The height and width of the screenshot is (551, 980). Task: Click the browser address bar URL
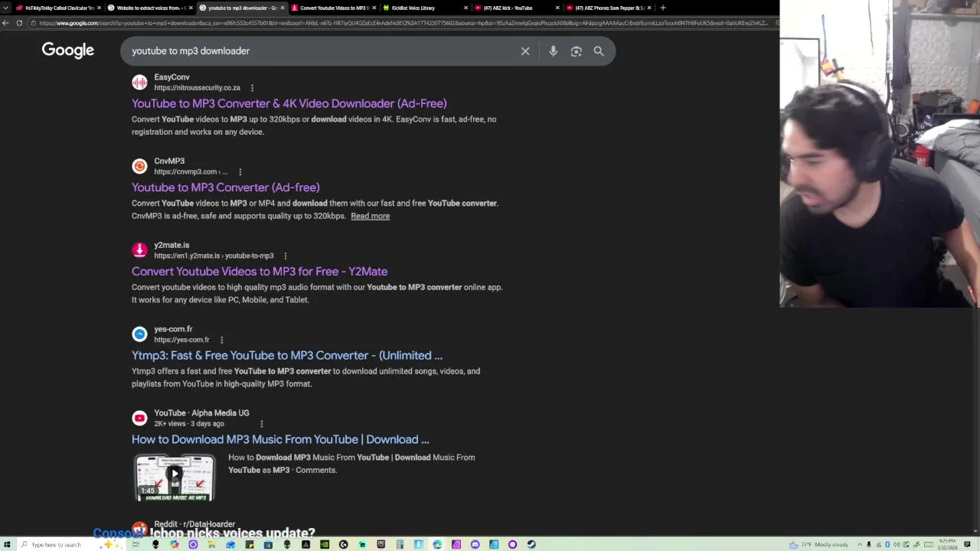click(x=402, y=23)
